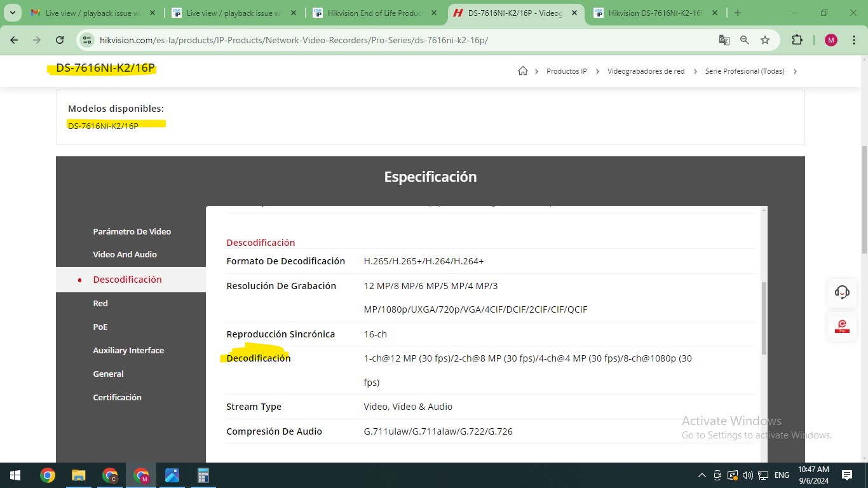Open Calculator from the Windows taskbar

pos(203,475)
